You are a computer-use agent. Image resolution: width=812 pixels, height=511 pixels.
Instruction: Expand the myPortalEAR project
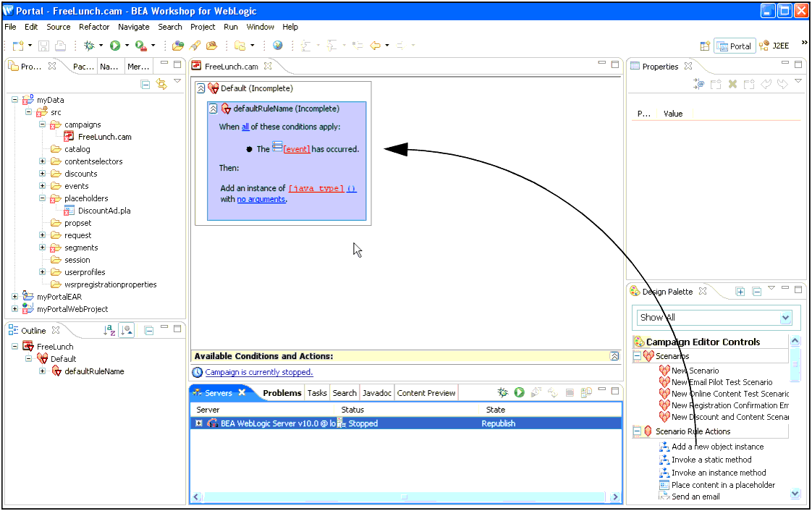[15, 297]
